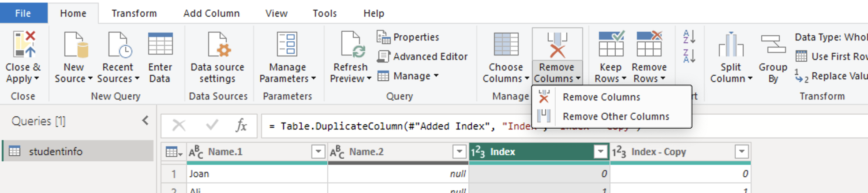Switch to the Add Column tab
The image size is (868, 193).
click(x=212, y=14)
